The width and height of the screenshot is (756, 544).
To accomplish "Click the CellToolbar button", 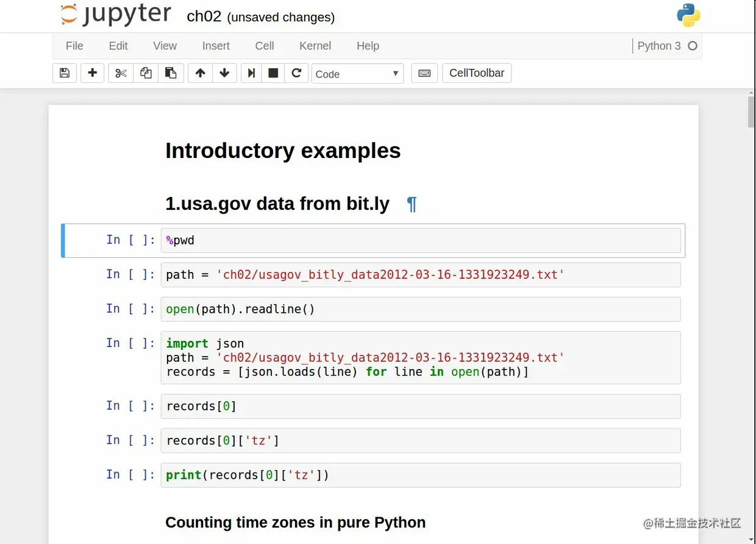I will point(477,73).
